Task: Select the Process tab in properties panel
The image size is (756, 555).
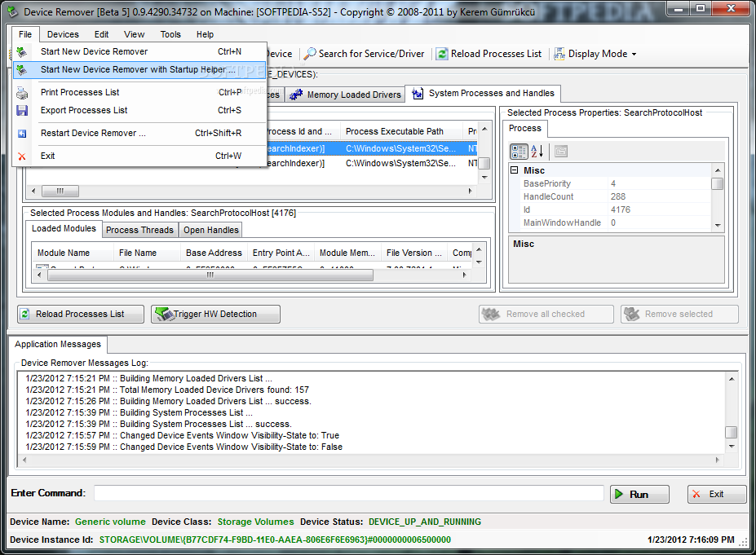Action: (525, 128)
